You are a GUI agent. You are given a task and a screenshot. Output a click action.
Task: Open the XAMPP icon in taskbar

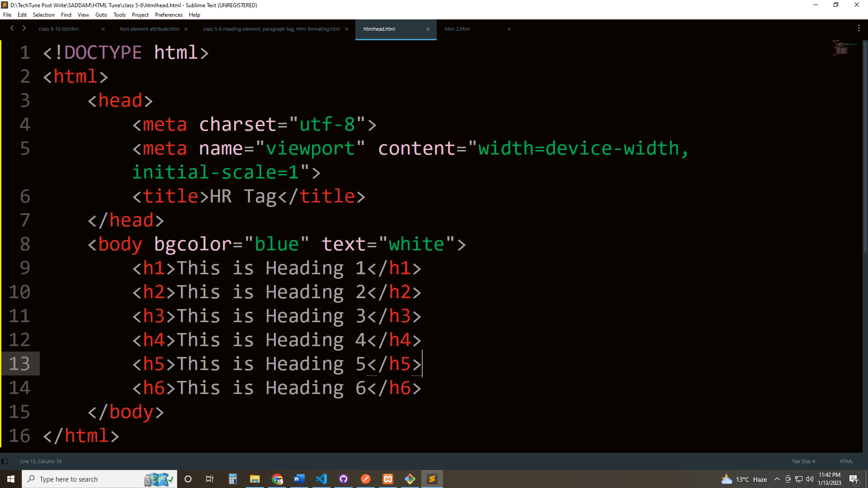(x=388, y=479)
